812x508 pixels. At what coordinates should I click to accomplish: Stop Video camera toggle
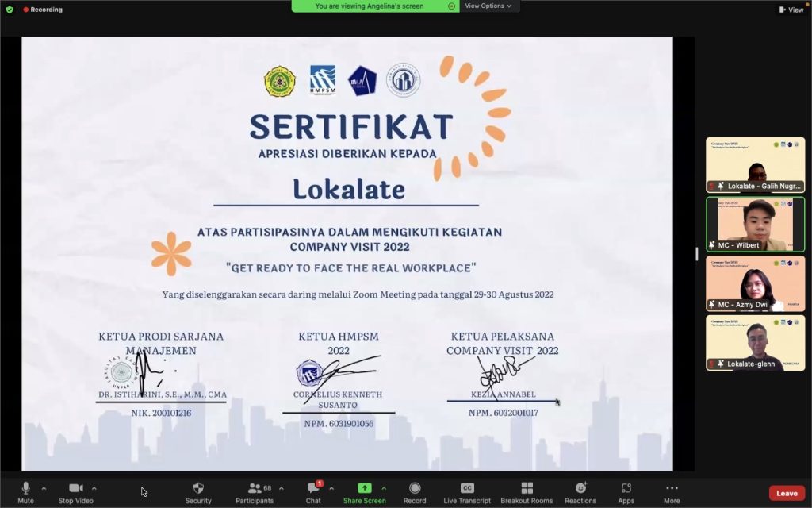pos(75,488)
